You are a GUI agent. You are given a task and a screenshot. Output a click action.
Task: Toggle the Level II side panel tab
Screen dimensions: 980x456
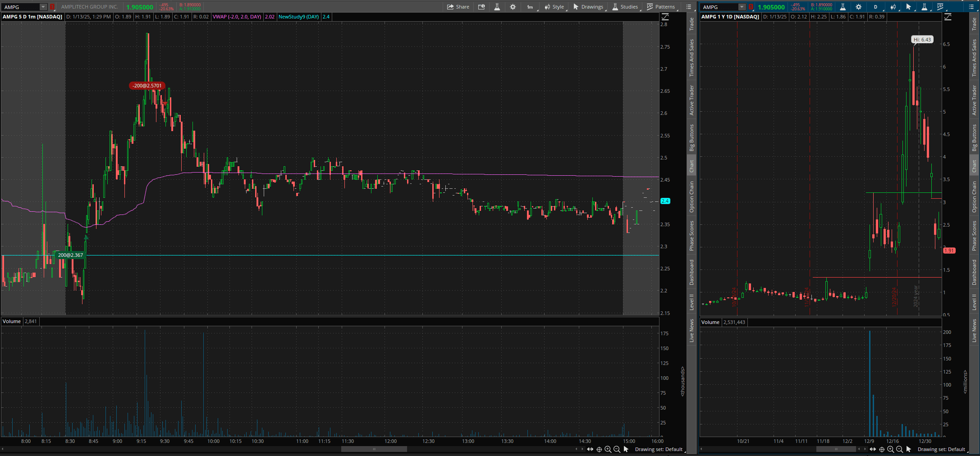(691, 302)
